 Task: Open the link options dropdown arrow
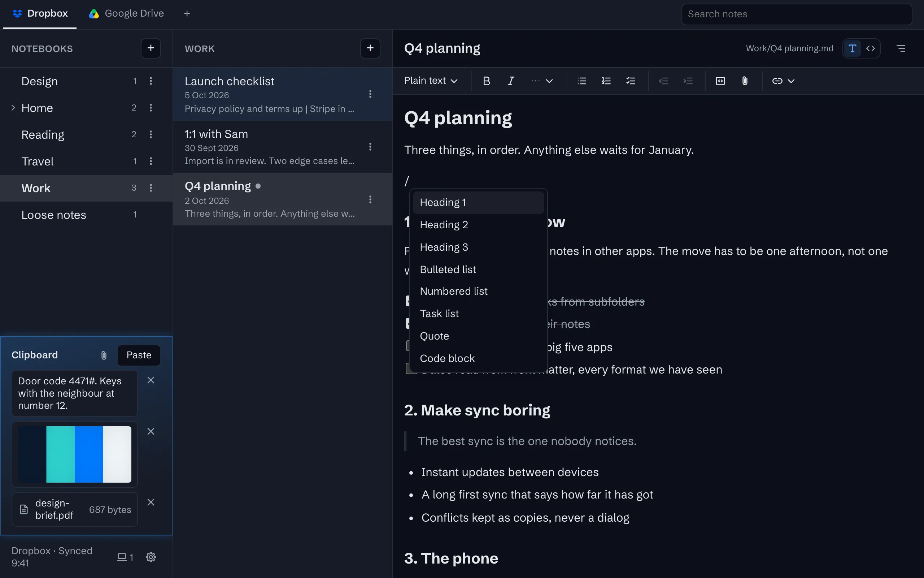pos(791,81)
